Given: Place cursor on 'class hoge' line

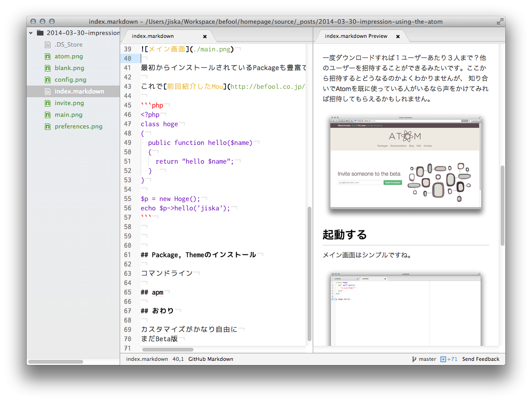Looking at the screenshot, I should tap(159, 124).
